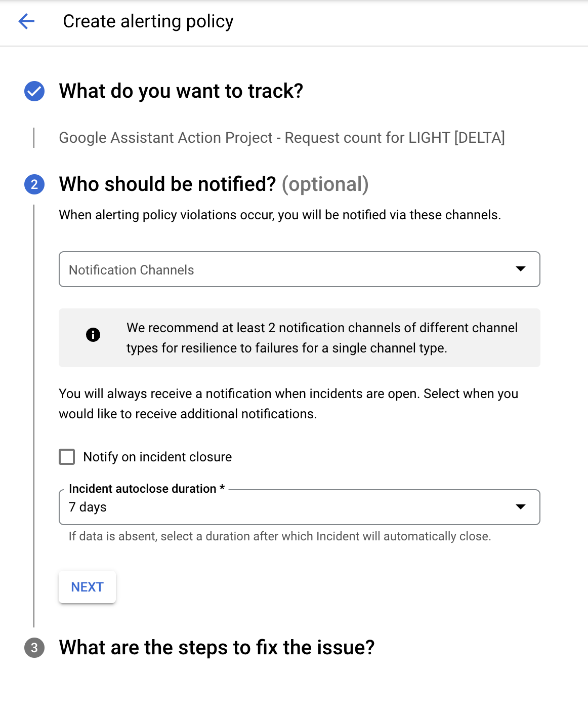Viewport: 588px width, 710px height.
Task: Click the blue checkmark step icon
Action: (34, 91)
